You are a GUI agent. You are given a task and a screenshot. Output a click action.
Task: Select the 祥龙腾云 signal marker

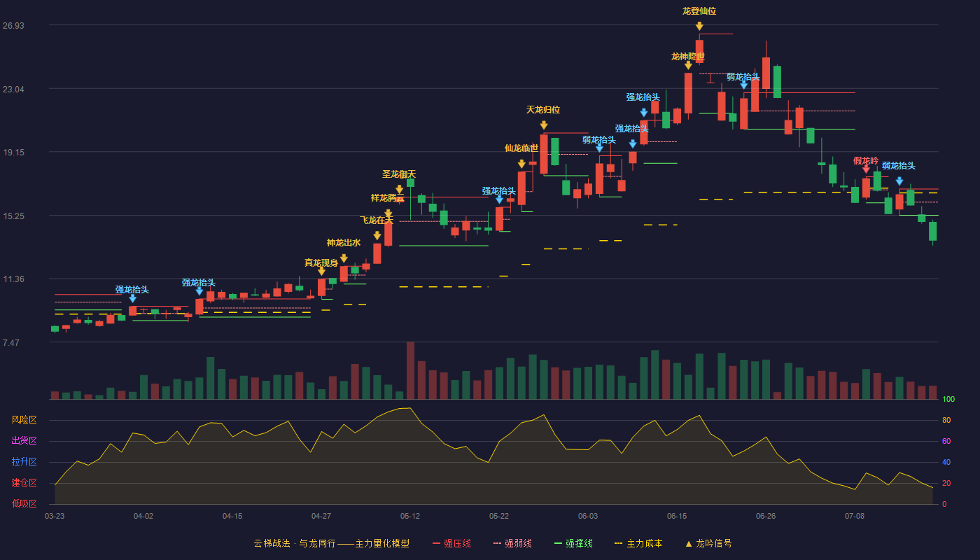click(x=388, y=213)
